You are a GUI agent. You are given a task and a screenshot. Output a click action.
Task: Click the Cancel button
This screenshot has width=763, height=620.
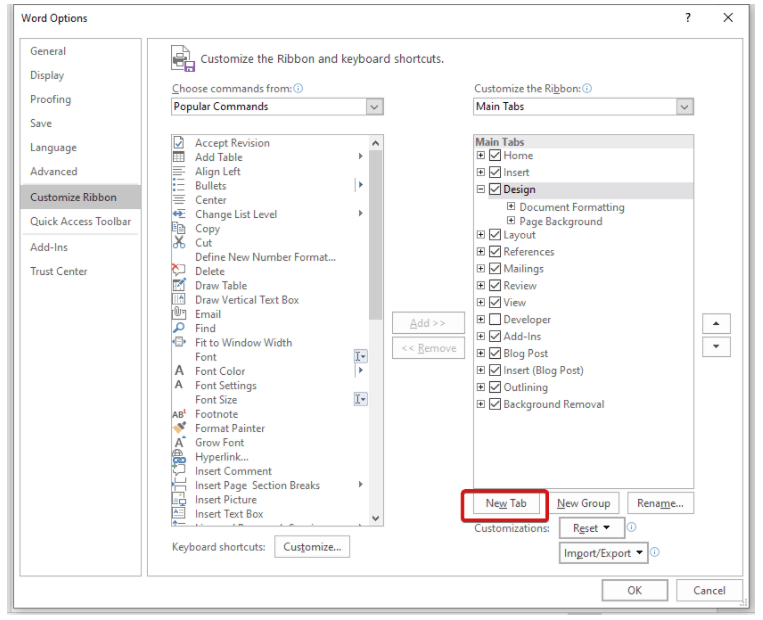pyautogui.click(x=709, y=590)
